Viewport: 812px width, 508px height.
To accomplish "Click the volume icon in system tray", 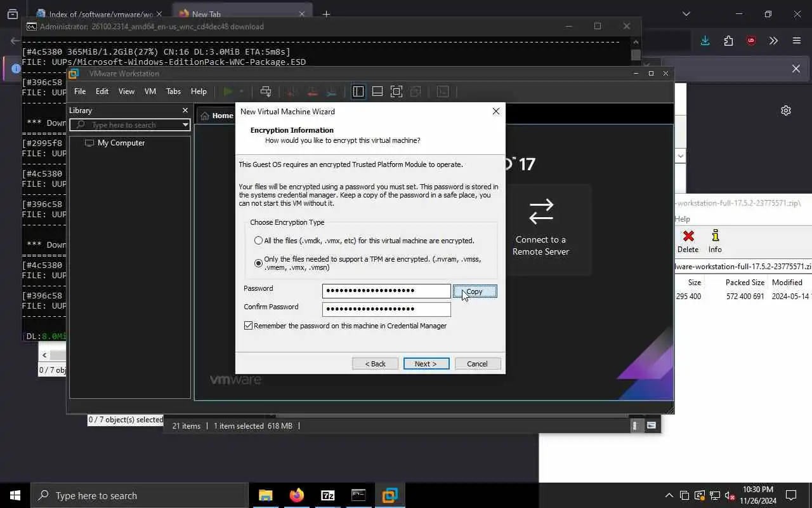I will (x=730, y=495).
